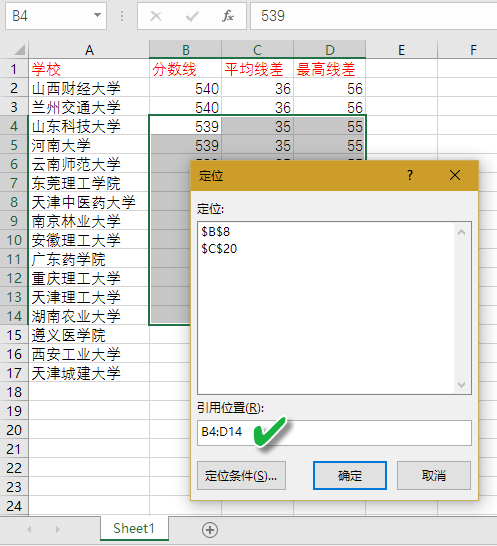Click next sheet navigation arrow
The image size is (497, 546).
[57, 530]
